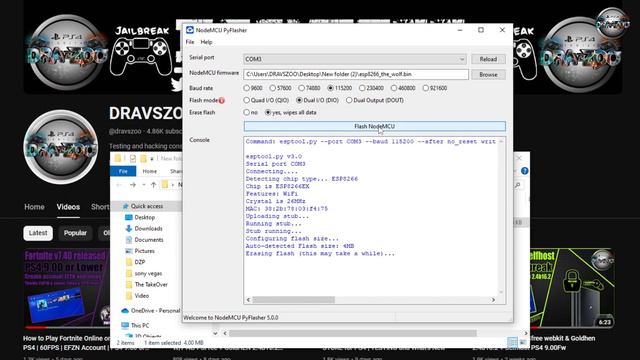The image size is (640, 360).
Task: Switch to YouTube channel Home tab
Action: coord(34,207)
